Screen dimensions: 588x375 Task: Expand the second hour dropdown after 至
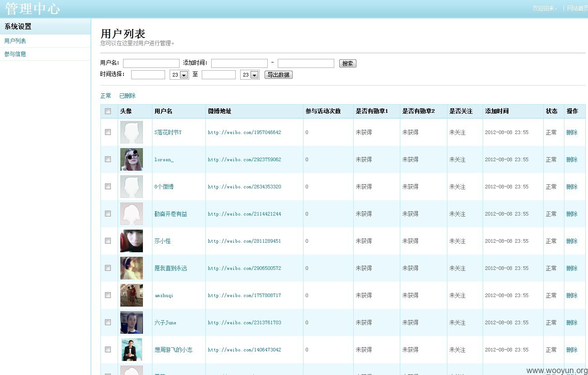[x=250, y=75]
